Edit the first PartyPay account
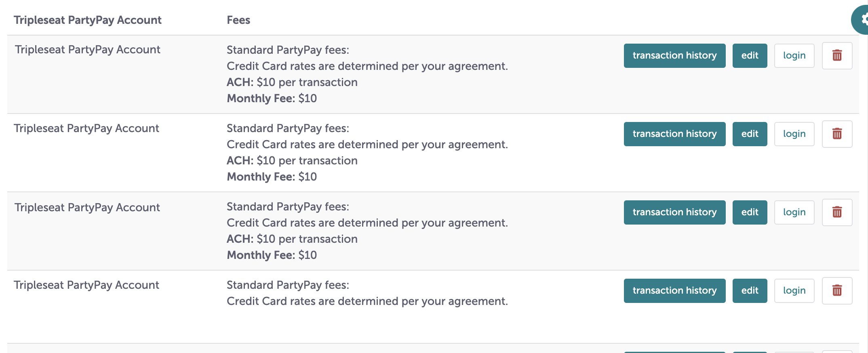This screenshot has width=868, height=353. coord(750,56)
